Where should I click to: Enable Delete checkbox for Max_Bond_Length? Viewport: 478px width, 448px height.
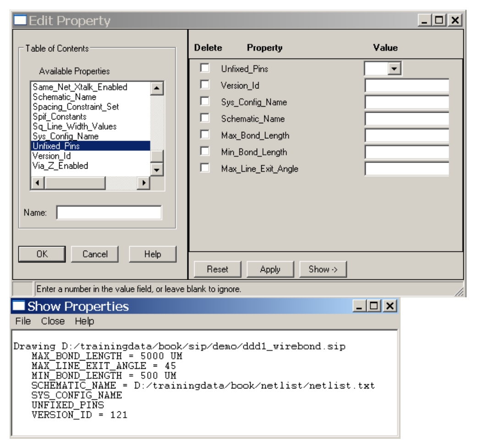[x=204, y=135]
